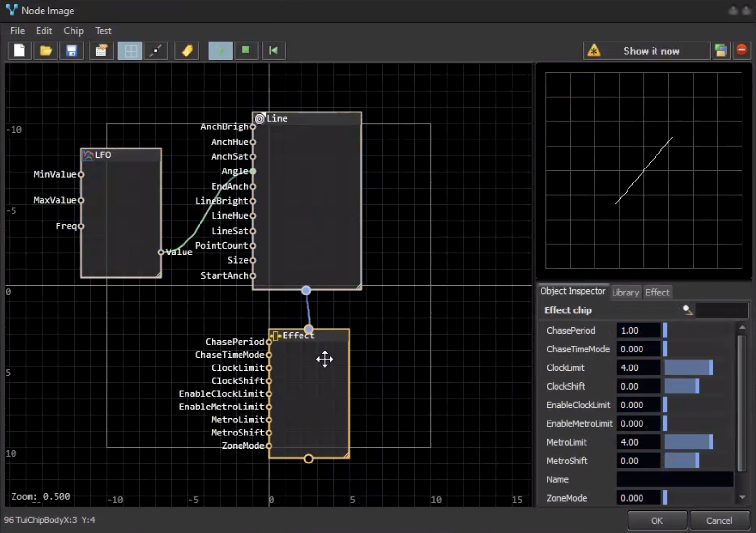Toggle the connection line tool button
The height and width of the screenshot is (533, 756).
pyautogui.click(x=156, y=51)
